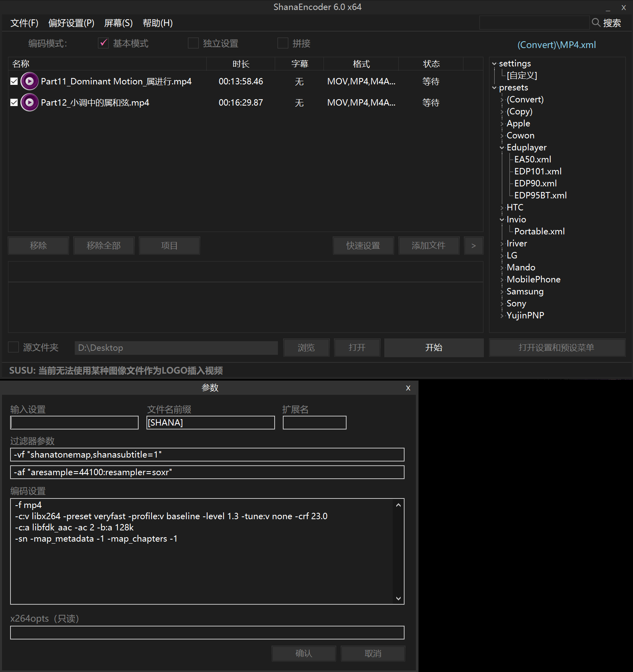Click play icon for Part11_Dominant Motion file

click(x=29, y=81)
